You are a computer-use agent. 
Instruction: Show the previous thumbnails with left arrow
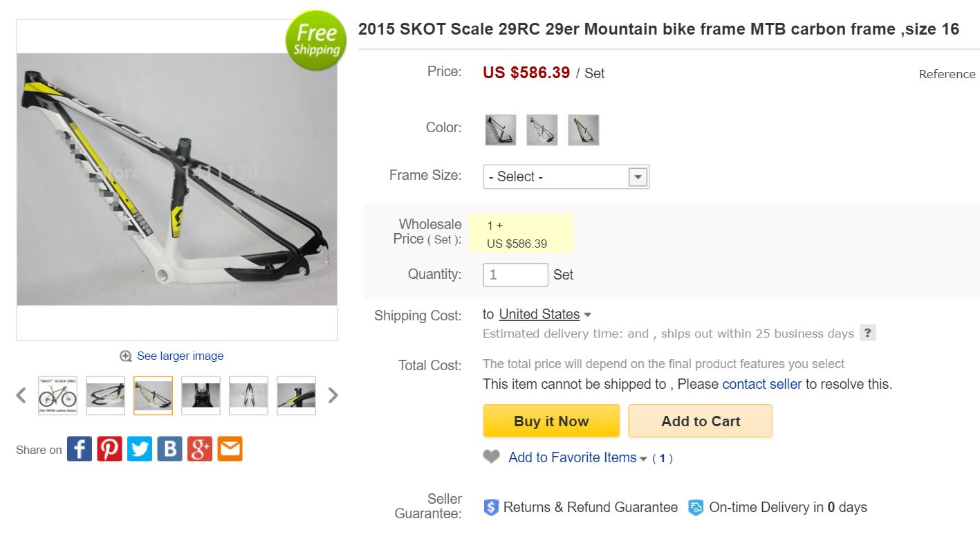[21, 395]
